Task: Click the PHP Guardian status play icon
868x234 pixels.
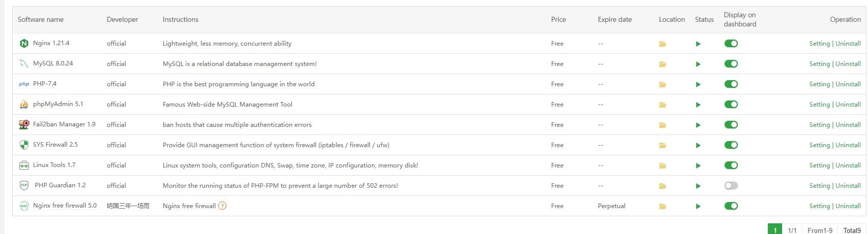Action: point(698,186)
